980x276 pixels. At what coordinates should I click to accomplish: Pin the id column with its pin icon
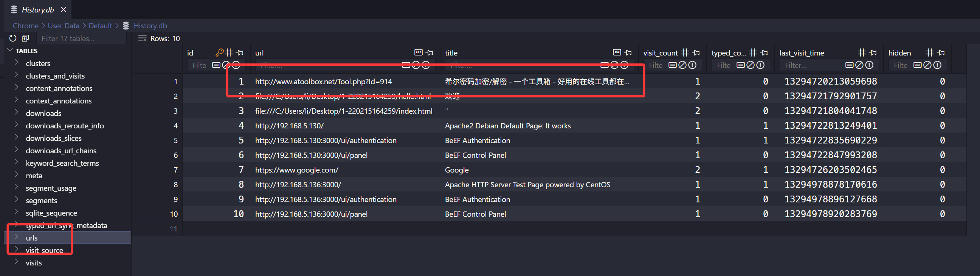(x=240, y=52)
